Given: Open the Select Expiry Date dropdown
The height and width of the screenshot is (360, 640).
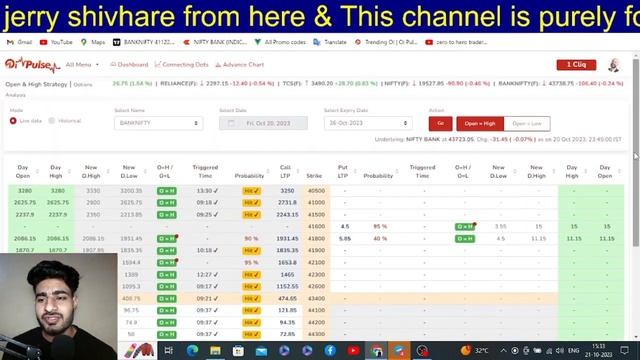Looking at the screenshot, I should pos(368,123).
